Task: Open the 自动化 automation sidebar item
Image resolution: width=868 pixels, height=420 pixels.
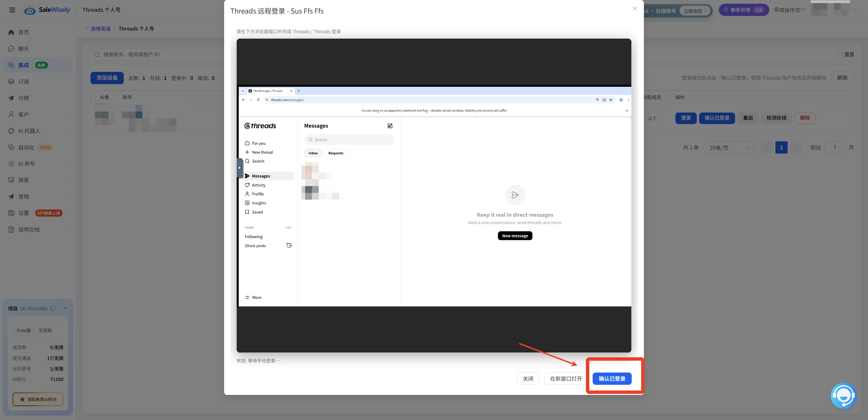Action: (38, 147)
